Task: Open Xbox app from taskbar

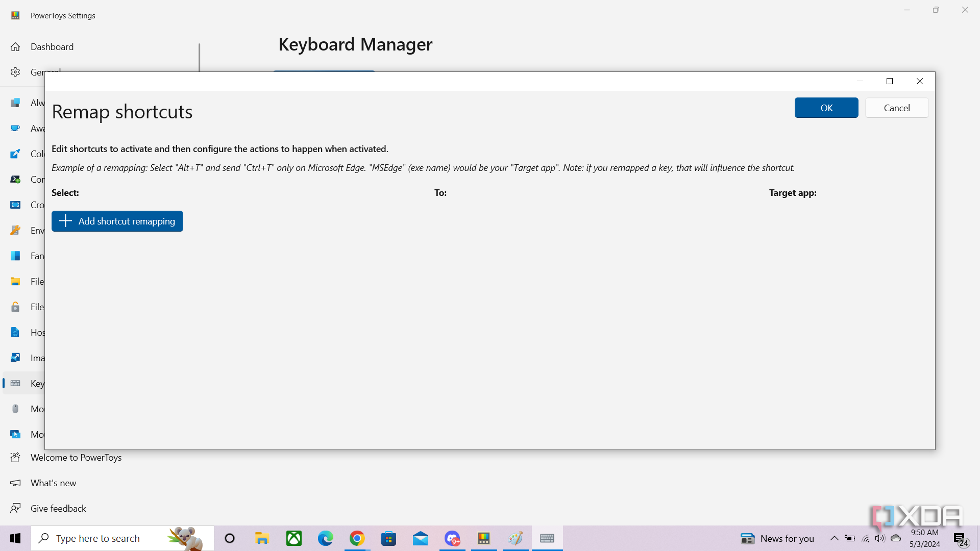Action: (x=294, y=538)
